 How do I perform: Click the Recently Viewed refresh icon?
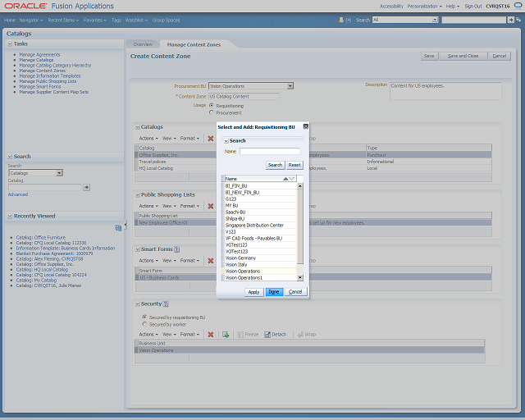pyautogui.click(x=118, y=228)
